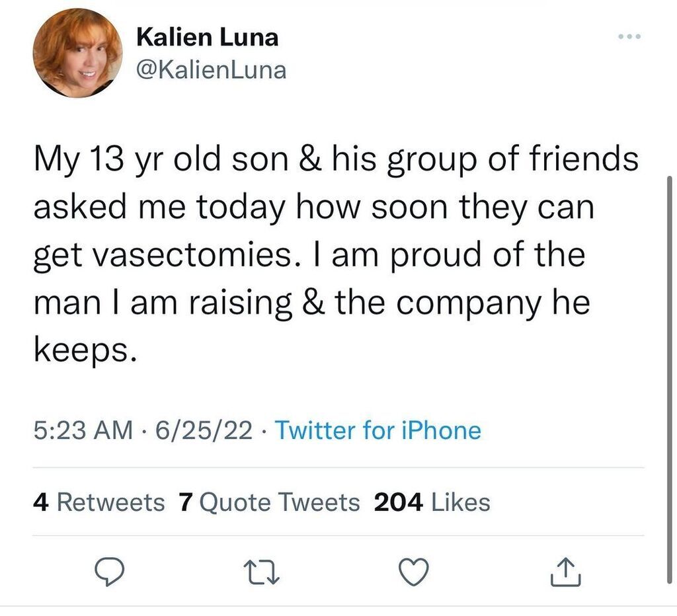Open the share icon options
677x616 pixels.
point(566,572)
